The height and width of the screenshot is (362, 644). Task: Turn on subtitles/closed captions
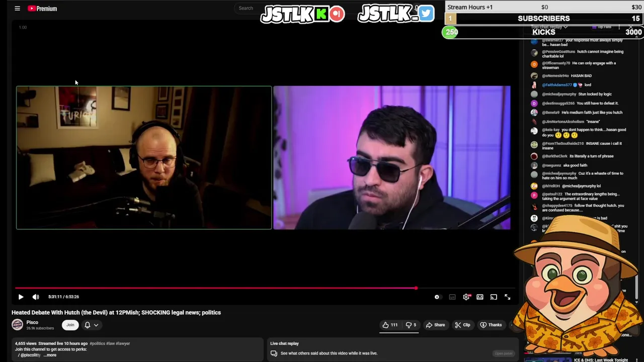click(452, 297)
